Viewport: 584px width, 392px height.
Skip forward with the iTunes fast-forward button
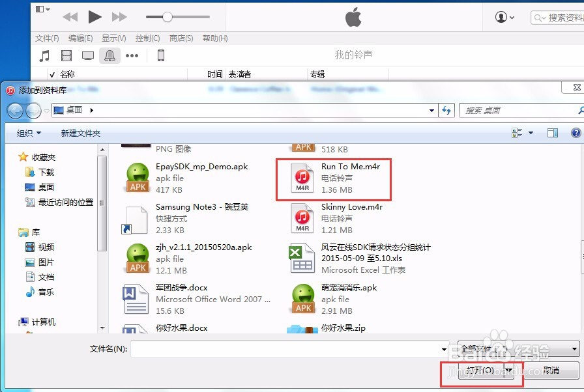[119, 17]
